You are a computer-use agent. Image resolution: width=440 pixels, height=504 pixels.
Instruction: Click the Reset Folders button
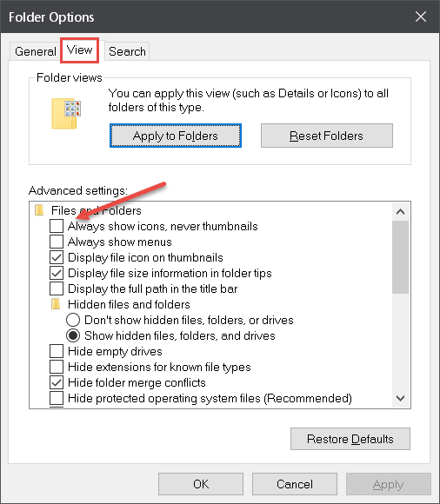[327, 136]
